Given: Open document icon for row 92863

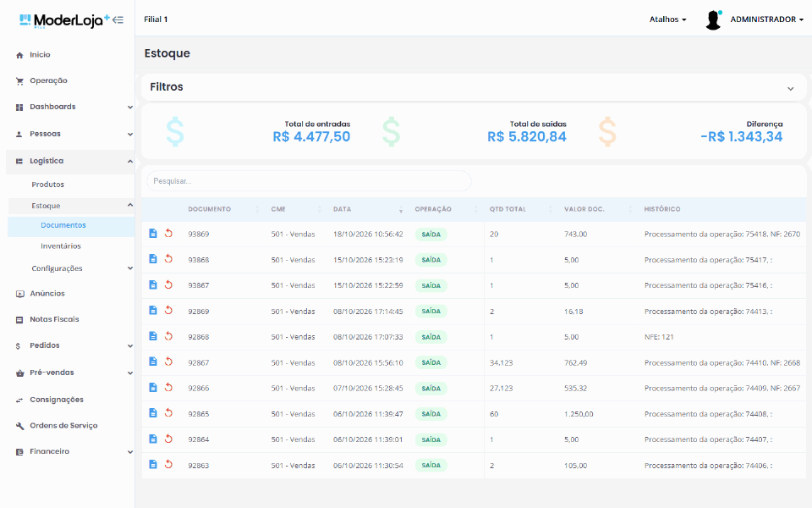Looking at the screenshot, I should 153,464.
